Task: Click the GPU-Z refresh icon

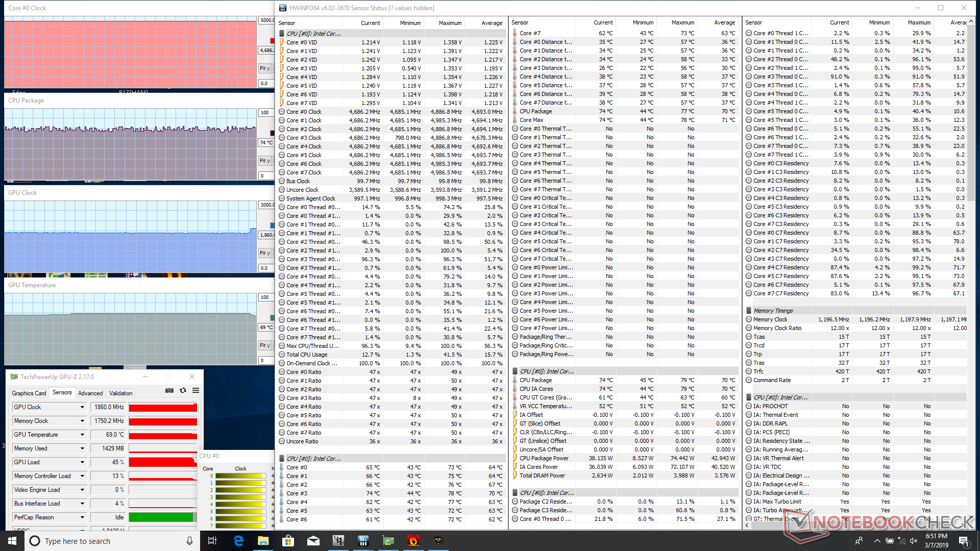Action: click(183, 390)
